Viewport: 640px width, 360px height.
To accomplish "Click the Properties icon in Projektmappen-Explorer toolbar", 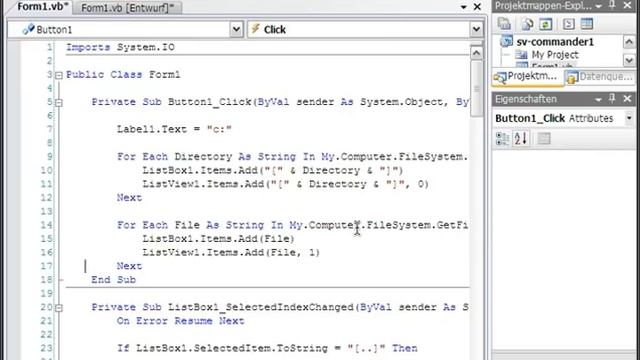I will (504, 24).
